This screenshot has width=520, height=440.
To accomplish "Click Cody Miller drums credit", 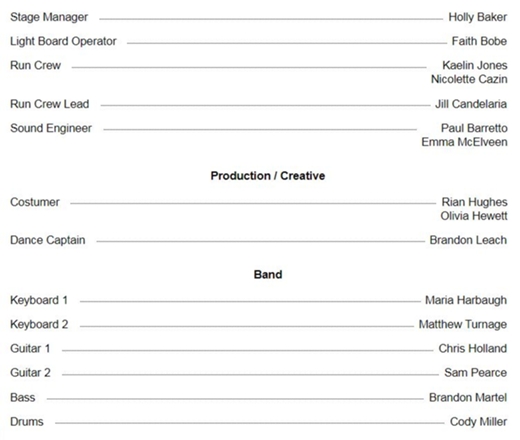I will coord(478,422).
